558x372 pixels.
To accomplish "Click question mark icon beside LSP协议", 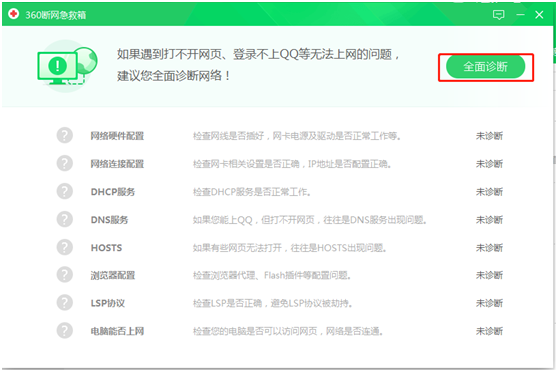I will 65,303.
